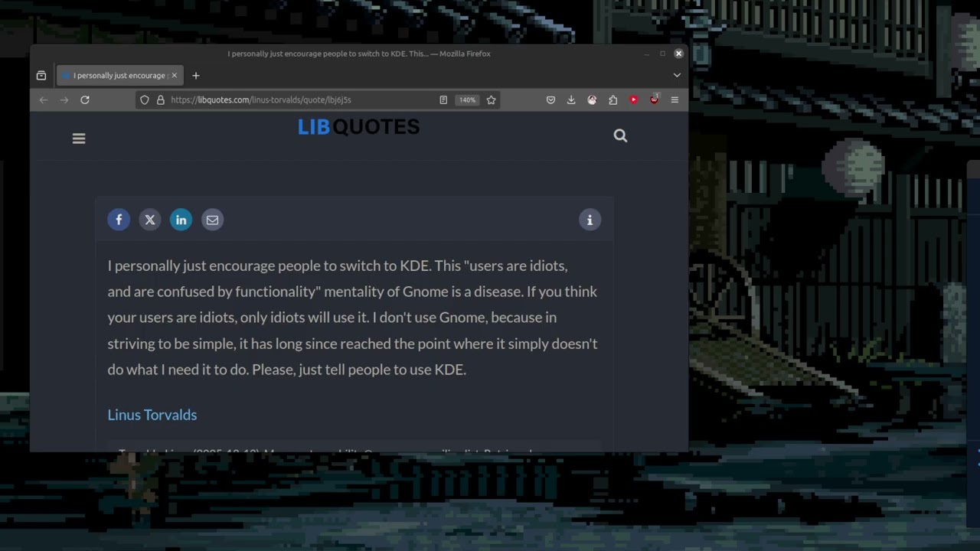Share the quote via email icon
The width and height of the screenshot is (980, 551).
coord(212,220)
